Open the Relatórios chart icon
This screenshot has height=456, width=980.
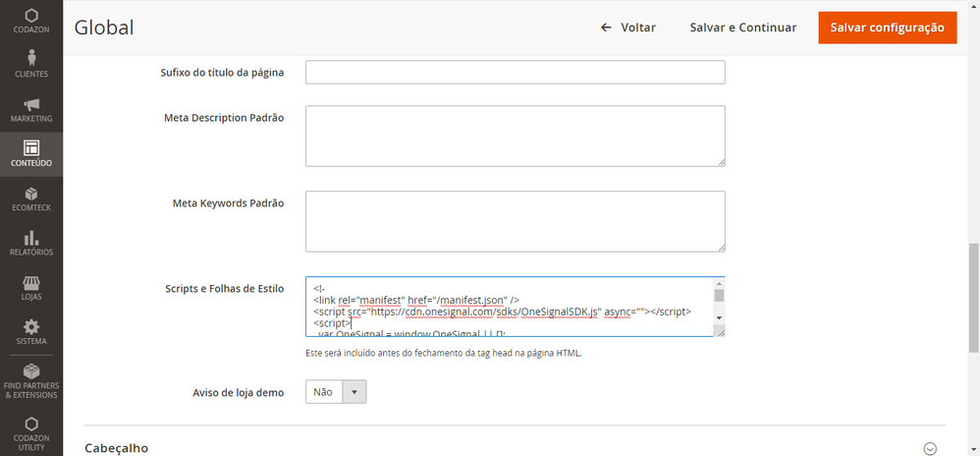tap(31, 239)
